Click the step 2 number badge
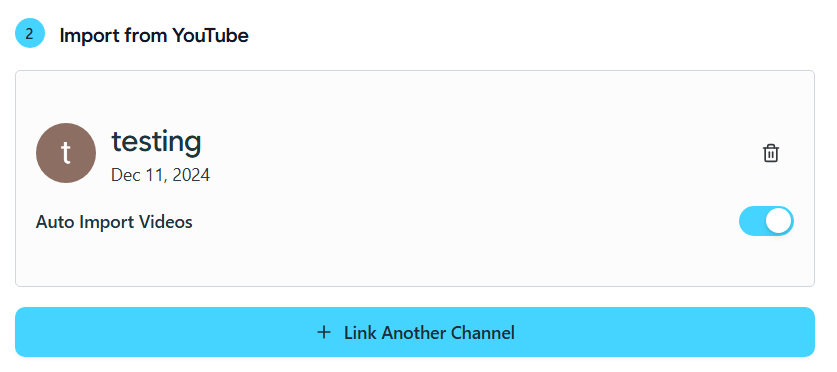 30,33
